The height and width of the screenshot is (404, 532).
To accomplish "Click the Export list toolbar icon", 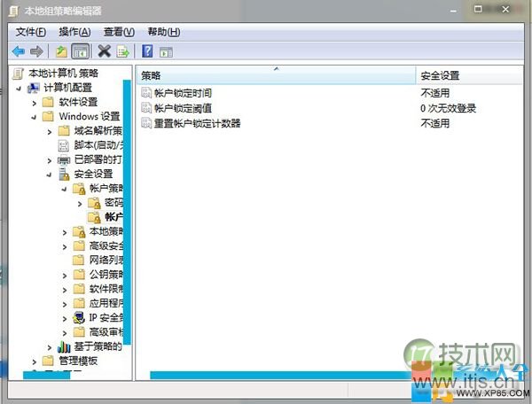I will coord(123,51).
